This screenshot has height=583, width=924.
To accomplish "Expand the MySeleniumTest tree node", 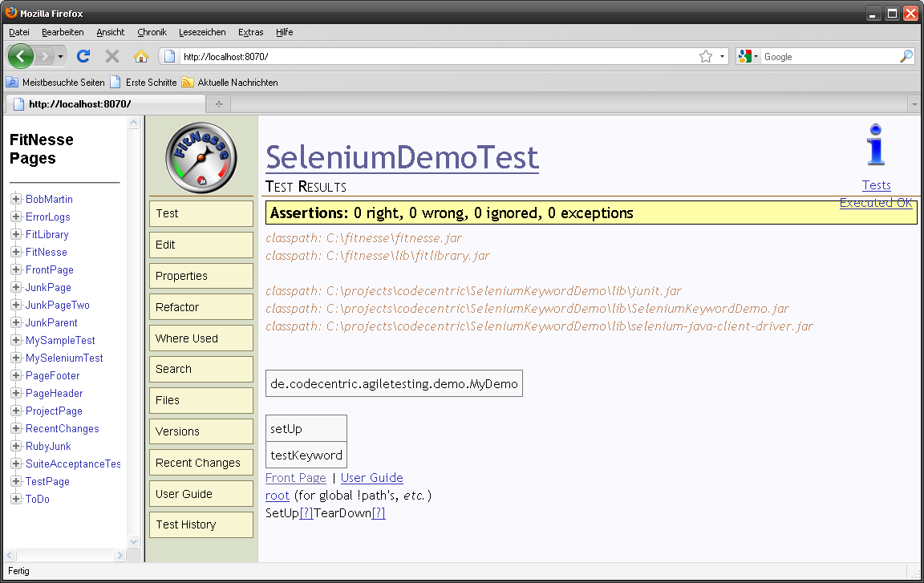I will point(17,358).
